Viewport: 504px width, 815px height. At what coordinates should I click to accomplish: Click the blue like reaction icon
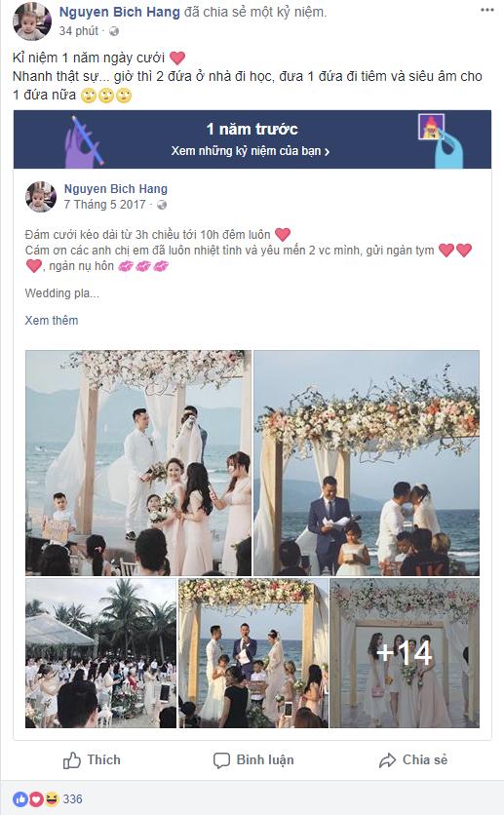(x=20, y=798)
